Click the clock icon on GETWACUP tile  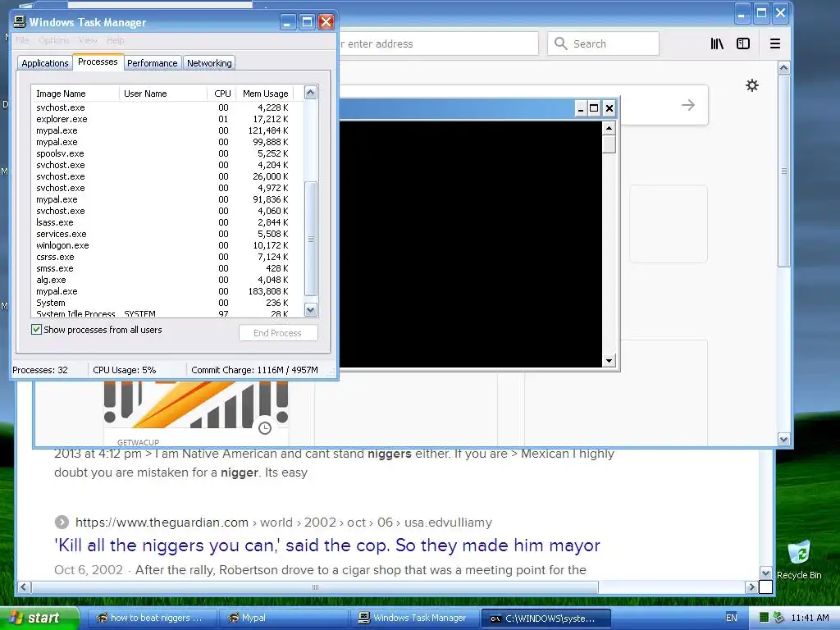265,428
